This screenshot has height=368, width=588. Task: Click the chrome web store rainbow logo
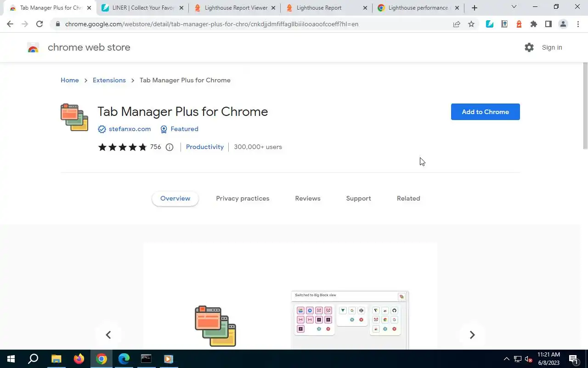[x=33, y=47]
